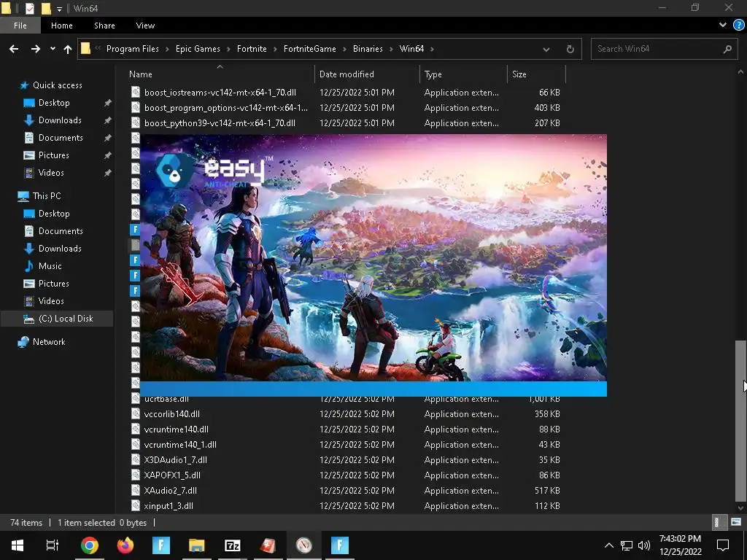Select Quick access in the navigation pane
Screen dimensions: 747x560
[x=57, y=85]
